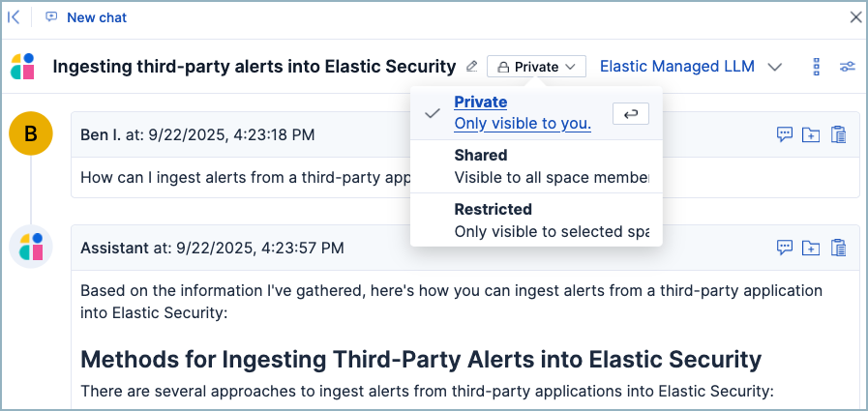Copy Ben's message to clipboard

pyautogui.click(x=839, y=134)
